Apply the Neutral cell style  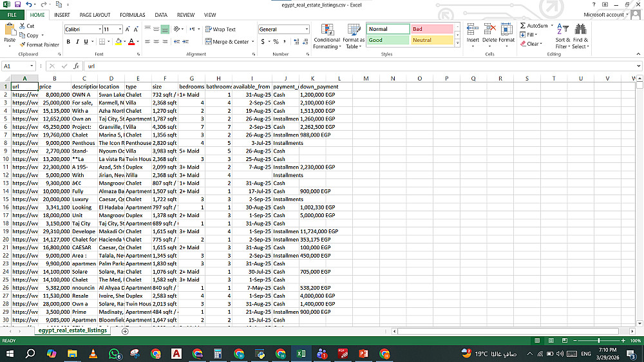(x=431, y=40)
